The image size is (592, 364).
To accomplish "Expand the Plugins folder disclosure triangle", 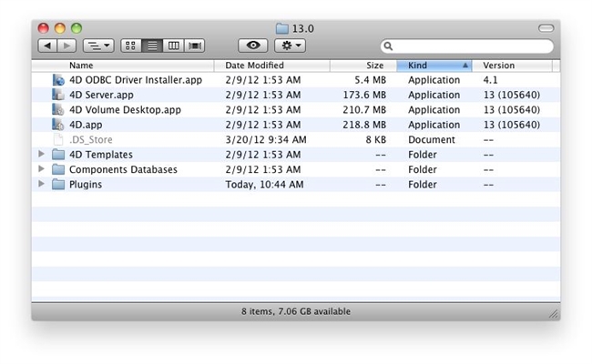I will (41, 184).
